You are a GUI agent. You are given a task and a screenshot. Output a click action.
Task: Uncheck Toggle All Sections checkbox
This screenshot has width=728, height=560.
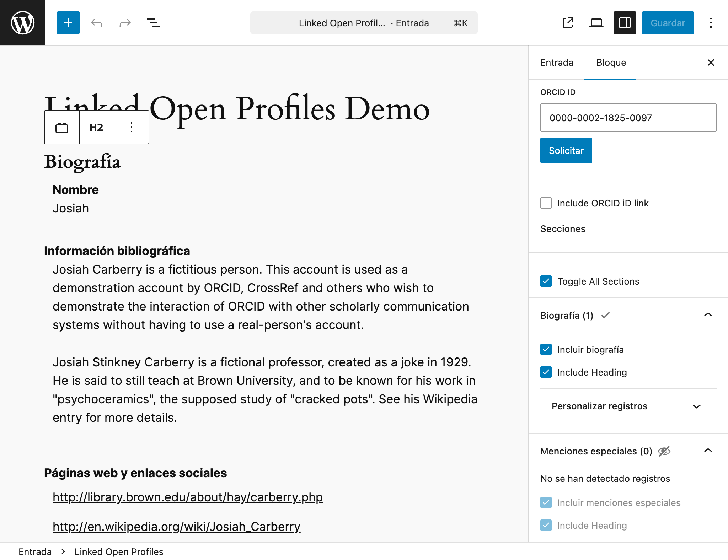546,281
